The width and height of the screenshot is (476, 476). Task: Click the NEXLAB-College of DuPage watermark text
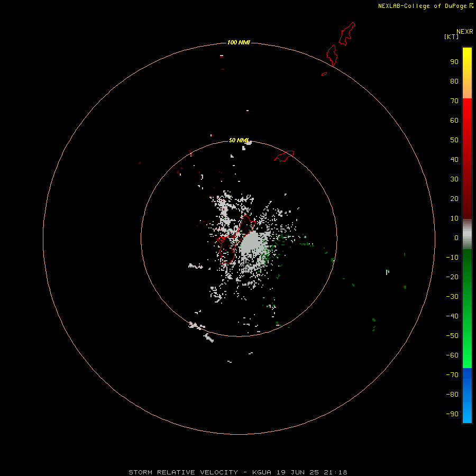click(x=425, y=6)
